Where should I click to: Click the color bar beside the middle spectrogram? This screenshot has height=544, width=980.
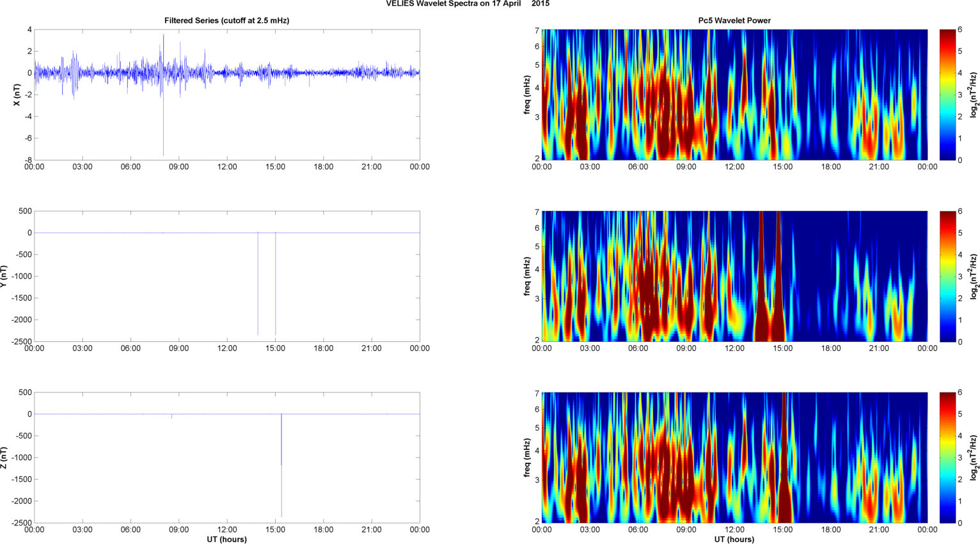pyautogui.click(x=947, y=276)
